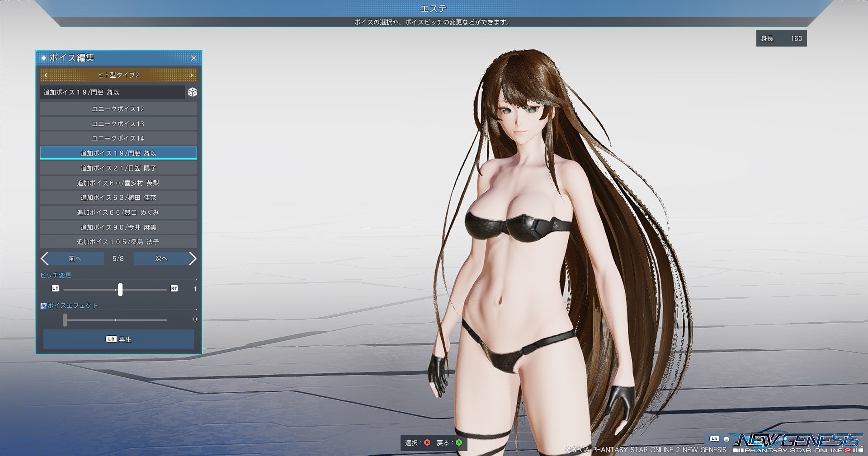Select ユニークボイス14 voice
Image resolution: width=868 pixels, height=456 pixels.
tap(118, 138)
